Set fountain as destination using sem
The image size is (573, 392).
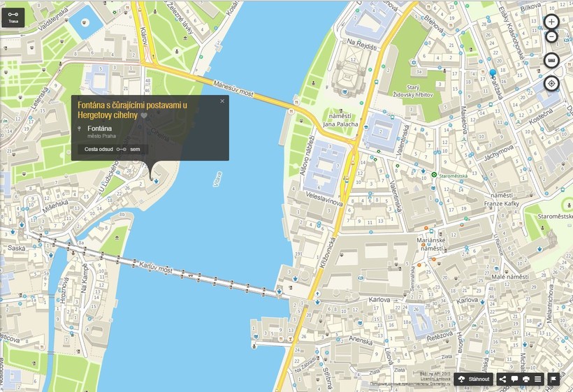[135, 150]
